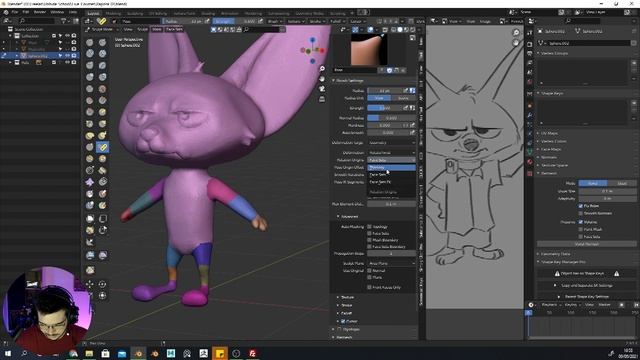Expand the Stroke brush panel

338,305
